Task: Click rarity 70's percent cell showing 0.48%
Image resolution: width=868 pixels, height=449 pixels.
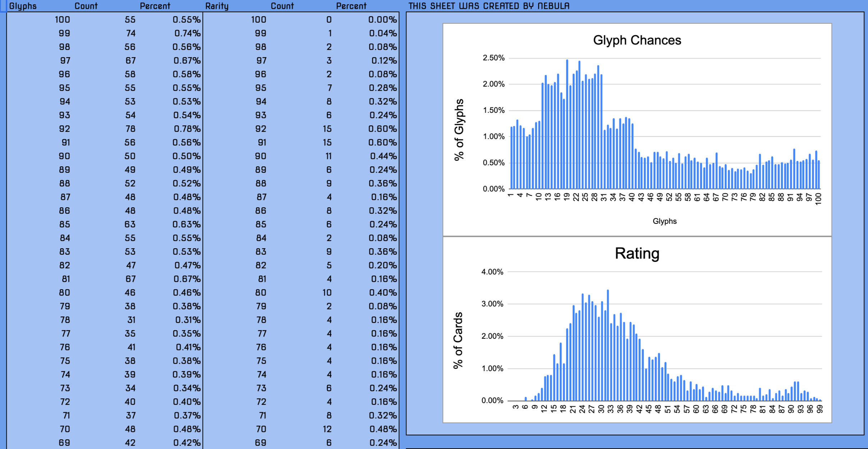Action: click(383, 429)
